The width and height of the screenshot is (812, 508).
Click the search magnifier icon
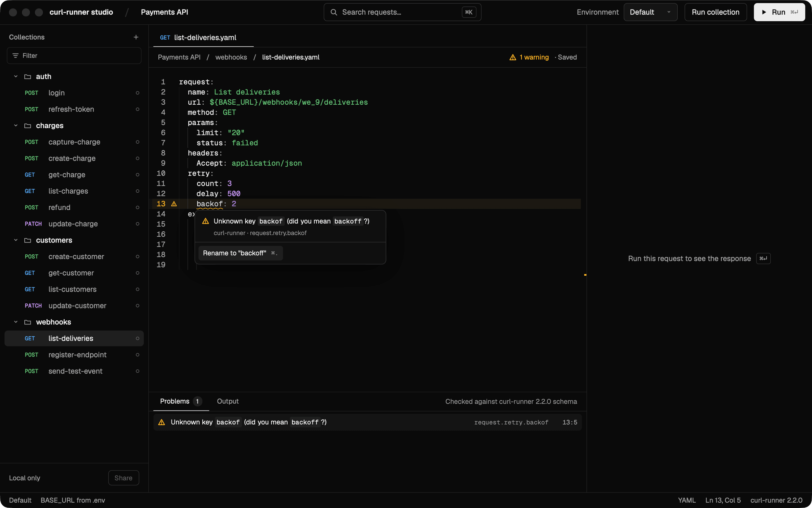point(334,12)
